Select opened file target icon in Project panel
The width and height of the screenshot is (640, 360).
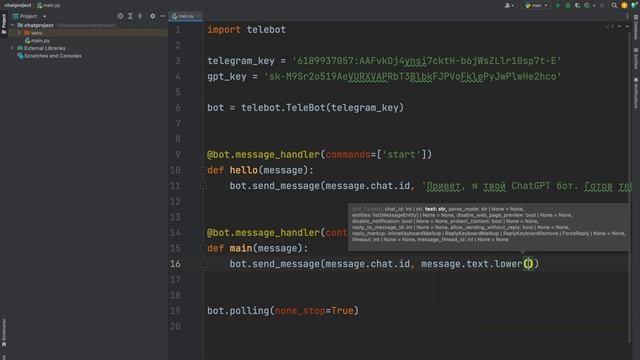pyautogui.click(x=120, y=16)
